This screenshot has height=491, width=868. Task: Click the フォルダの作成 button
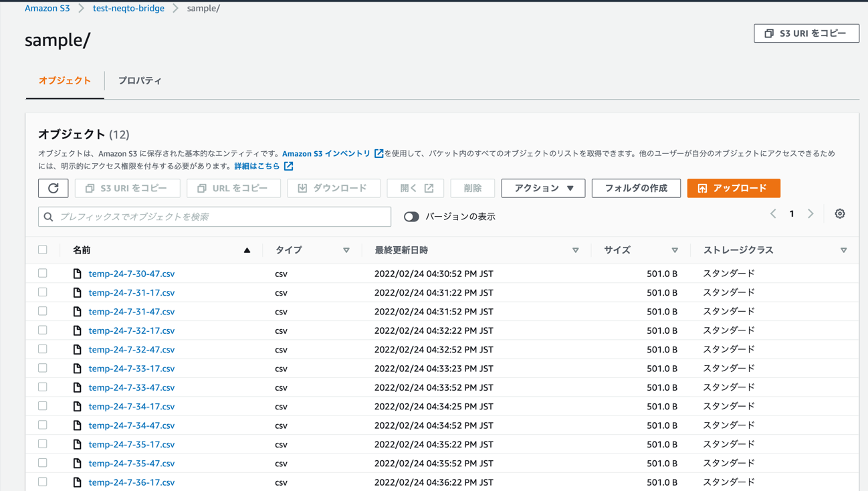coord(636,188)
